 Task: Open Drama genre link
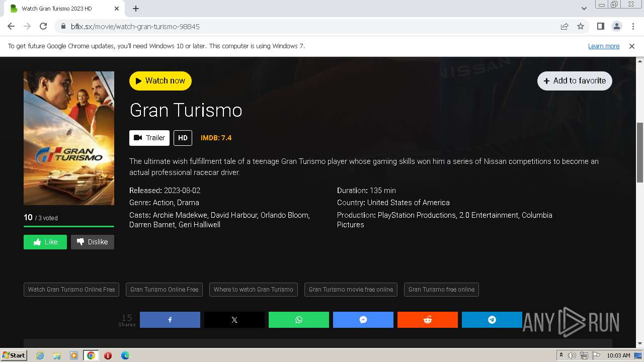pos(188,203)
